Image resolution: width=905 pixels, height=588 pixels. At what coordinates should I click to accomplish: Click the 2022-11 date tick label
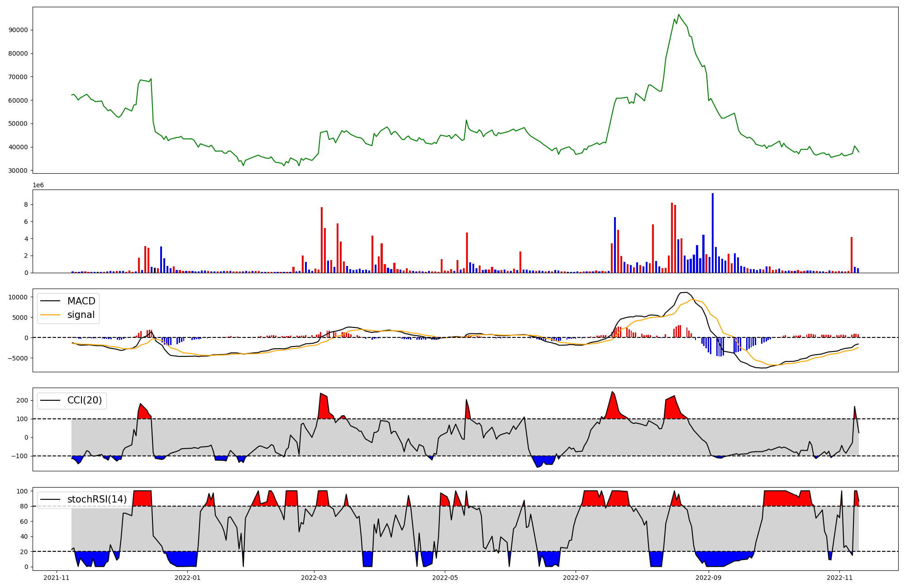point(839,578)
